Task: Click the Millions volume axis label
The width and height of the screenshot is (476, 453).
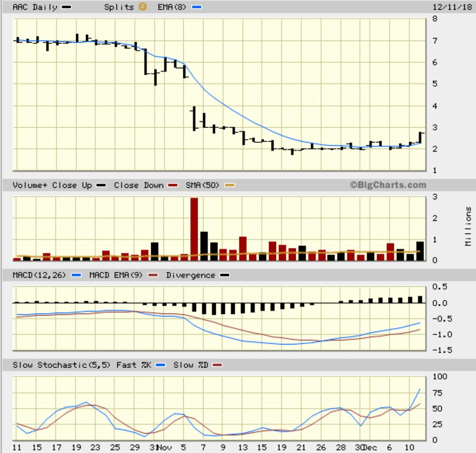Action: 469,226
